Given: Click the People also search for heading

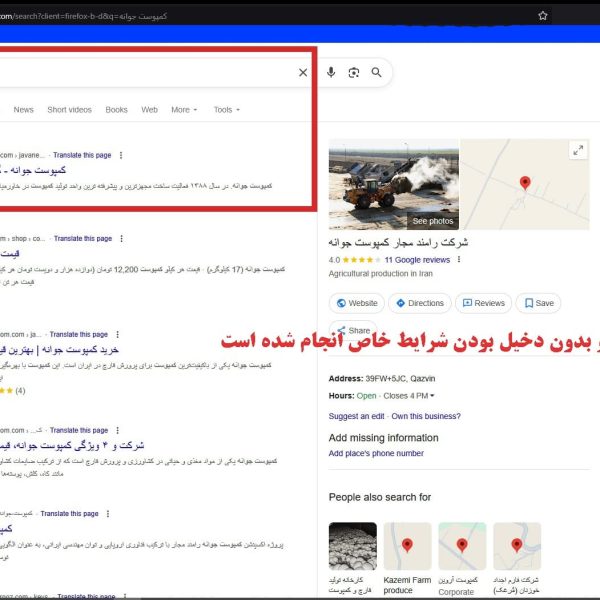Looking at the screenshot, I should click(x=380, y=497).
